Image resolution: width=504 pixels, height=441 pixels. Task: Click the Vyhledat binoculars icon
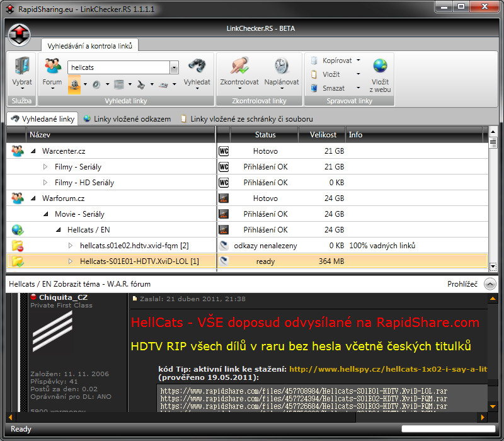[197, 66]
